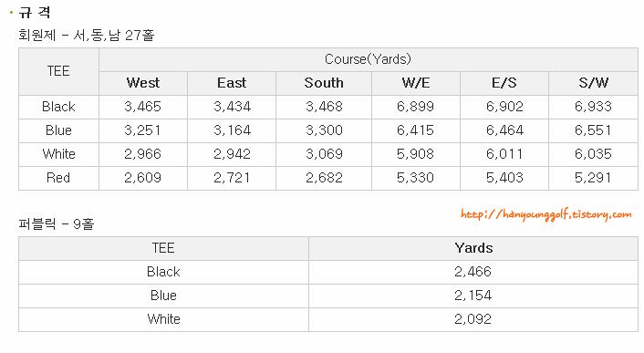Click the hanyounggolf.tistory.com watermark link

pos(545,214)
